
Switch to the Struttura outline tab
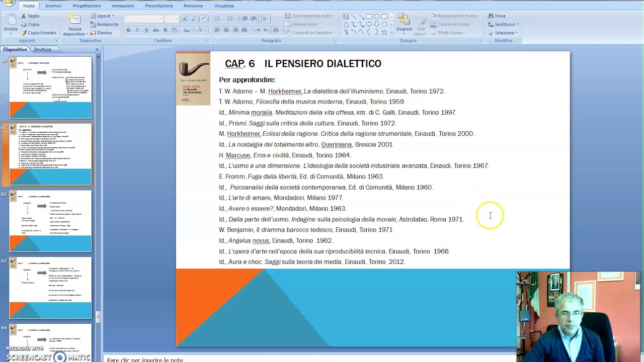point(42,49)
